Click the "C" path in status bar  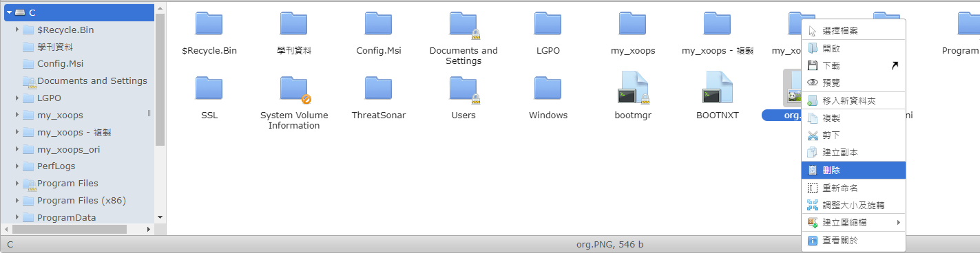10,244
